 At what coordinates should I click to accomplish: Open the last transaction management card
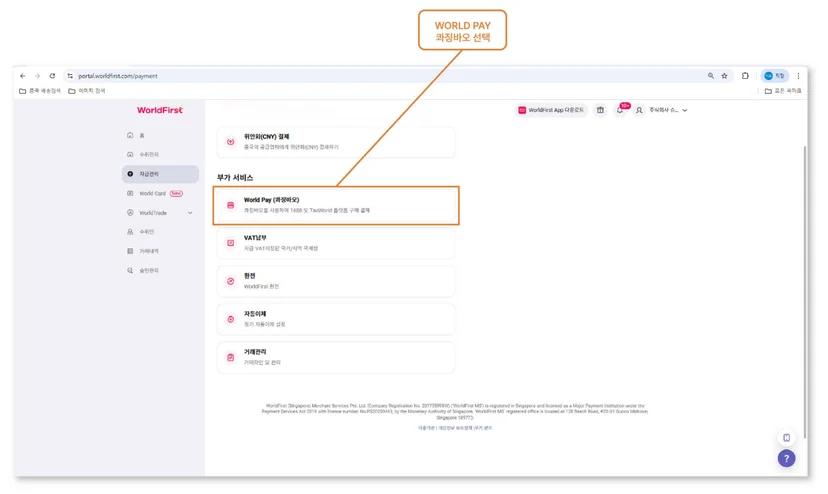[x=336, y=358]
